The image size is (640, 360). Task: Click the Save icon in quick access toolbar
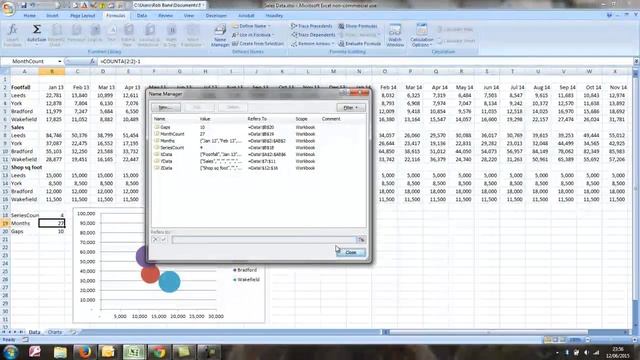[x=24, y=5]
